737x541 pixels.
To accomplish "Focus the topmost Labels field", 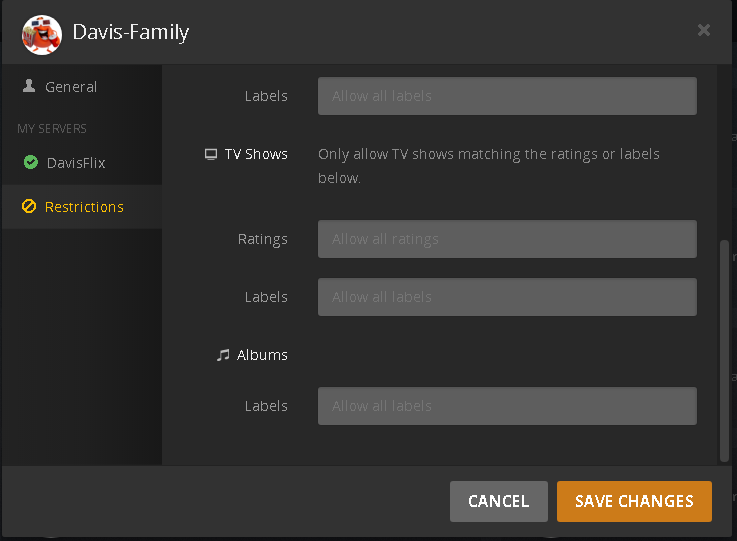I will pyautogui.click(x=507, y=96).
